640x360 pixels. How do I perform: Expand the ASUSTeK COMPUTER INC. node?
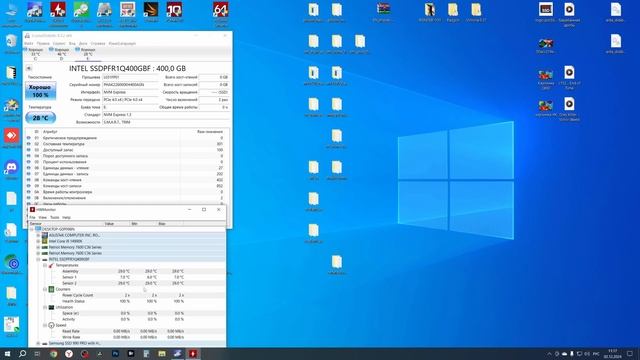pos(38,236)
